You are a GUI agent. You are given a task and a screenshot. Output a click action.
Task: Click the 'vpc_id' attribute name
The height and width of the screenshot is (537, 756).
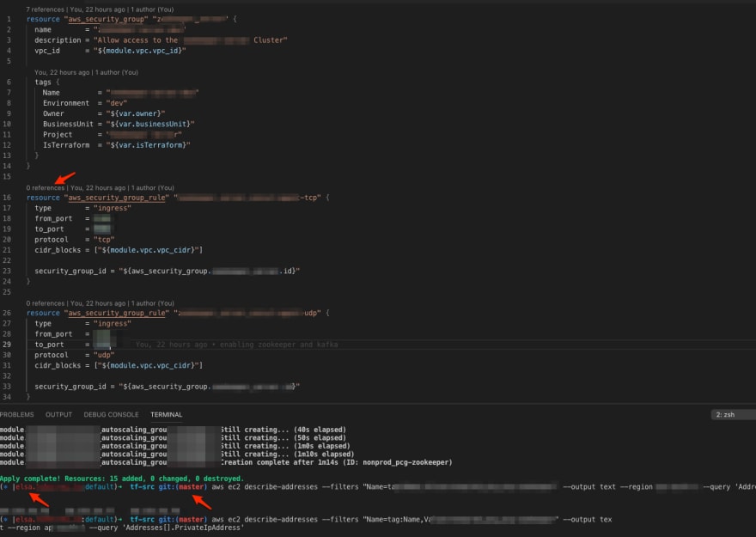47,51
